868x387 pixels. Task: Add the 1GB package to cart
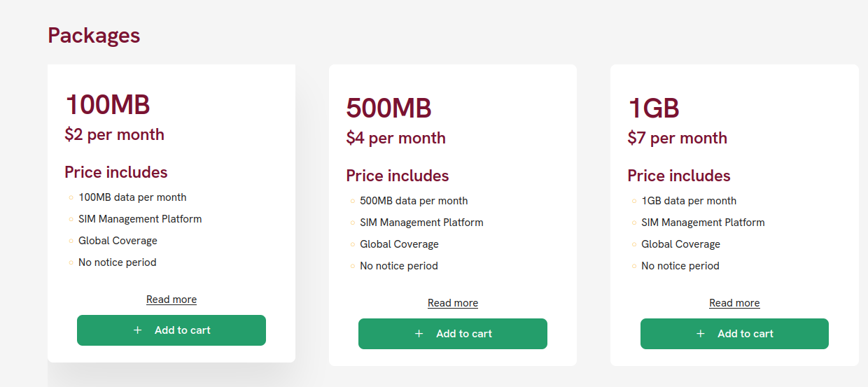click(734, 334)
